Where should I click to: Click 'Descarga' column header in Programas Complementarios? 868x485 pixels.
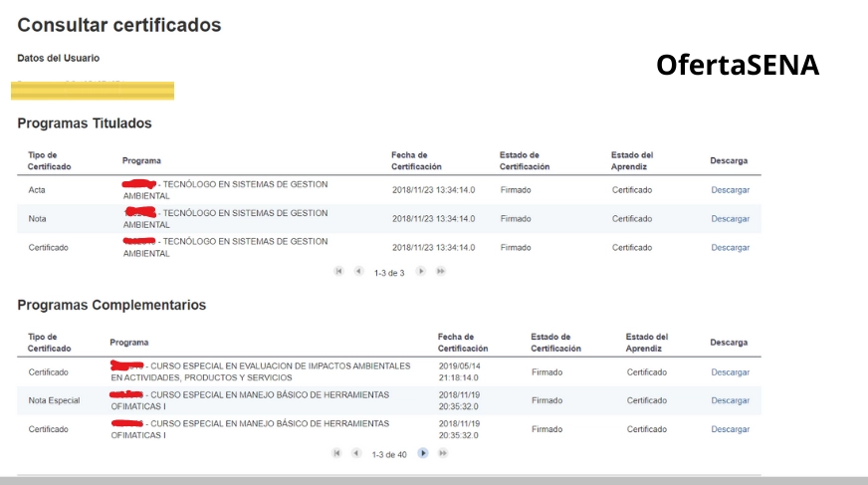(x=729, y=343)
